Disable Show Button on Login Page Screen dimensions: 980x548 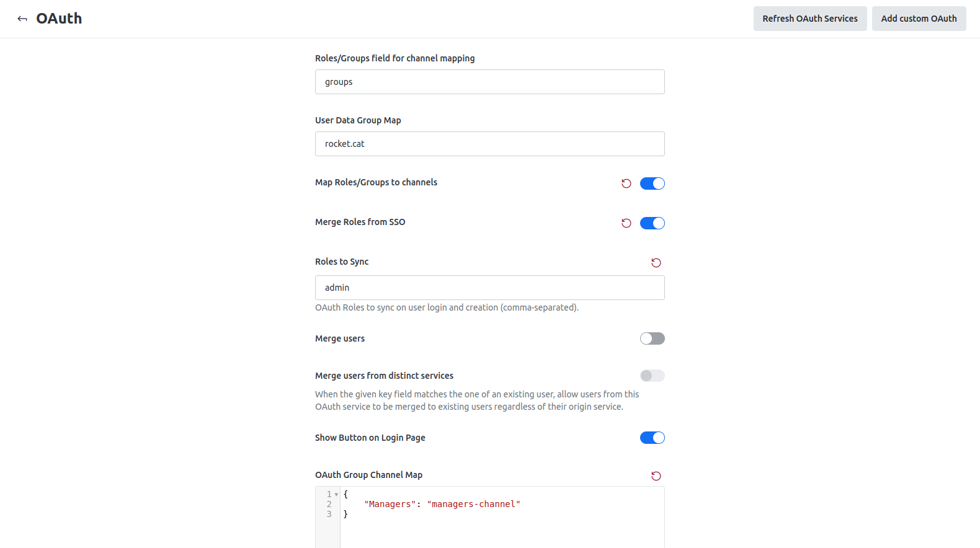click(653, 438)
